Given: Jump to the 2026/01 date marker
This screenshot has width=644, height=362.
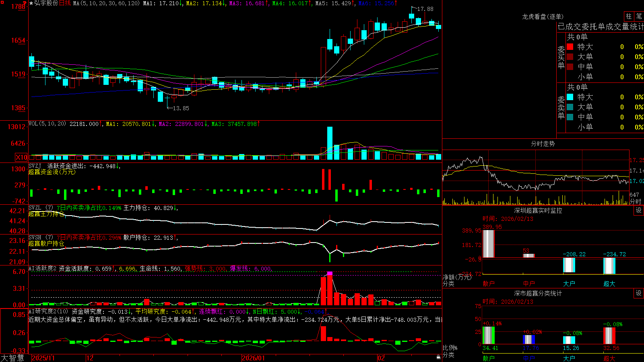Looking at the screenshot, I should 254,358.
